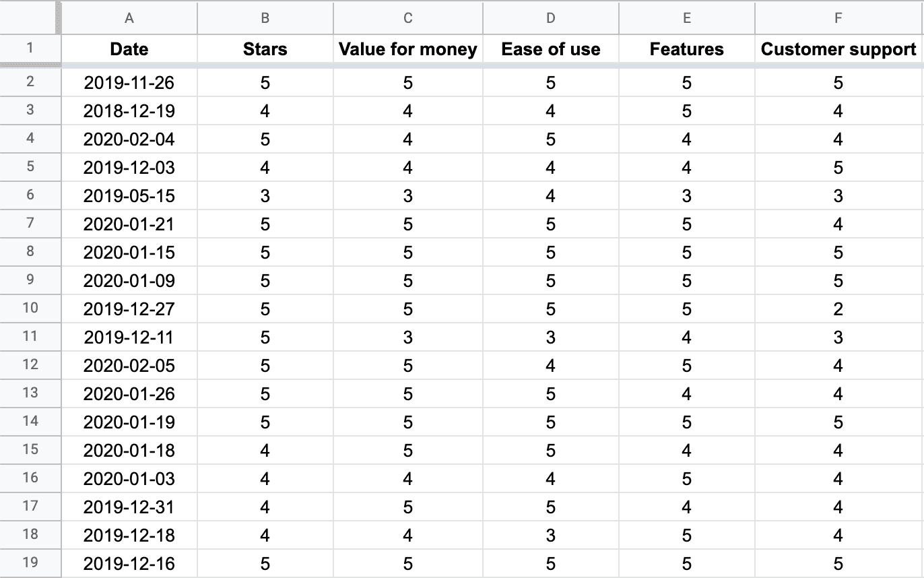This screenshot has height=578, width=924.
Task: Click date cell 2018-12-19
Action: pyautogui.click(x=129, y=111)
